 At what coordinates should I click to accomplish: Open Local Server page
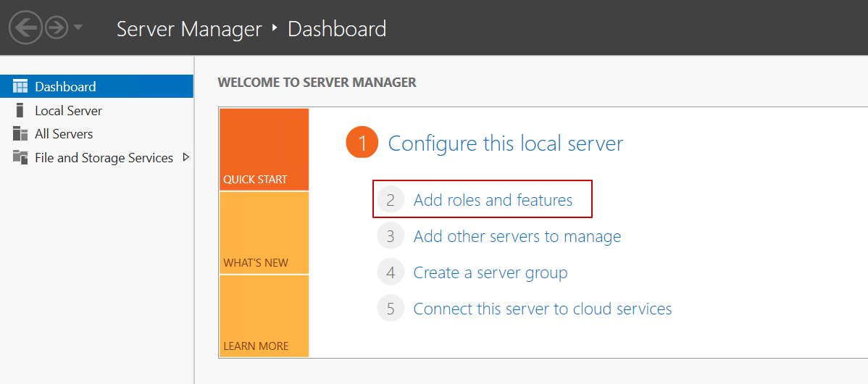[68, 111]
